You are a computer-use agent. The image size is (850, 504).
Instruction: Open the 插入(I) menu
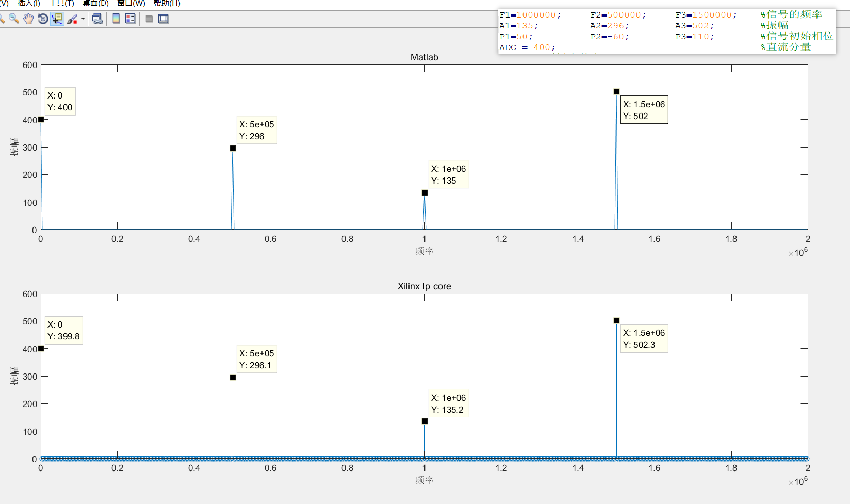coord(29,3)
